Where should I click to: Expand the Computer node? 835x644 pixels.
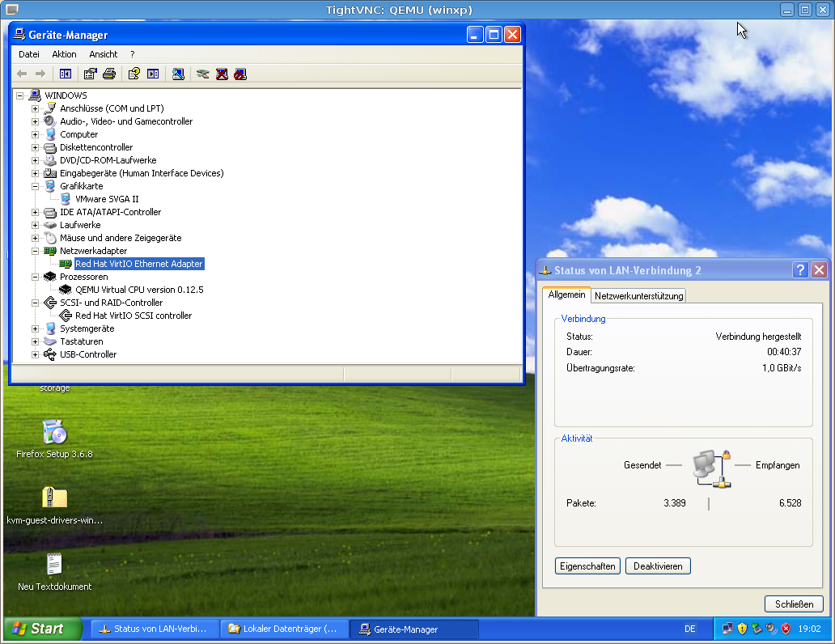coord(35,135)
